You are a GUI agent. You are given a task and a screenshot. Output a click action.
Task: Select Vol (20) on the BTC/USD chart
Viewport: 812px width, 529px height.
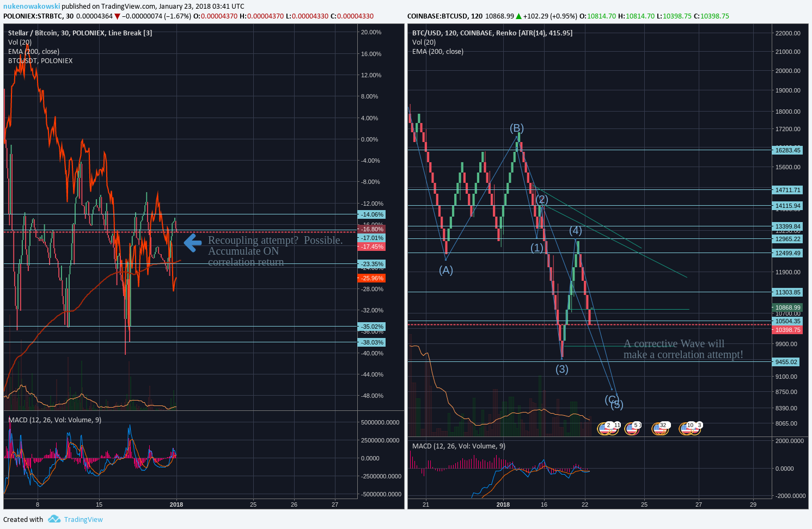tap(424, 42)
